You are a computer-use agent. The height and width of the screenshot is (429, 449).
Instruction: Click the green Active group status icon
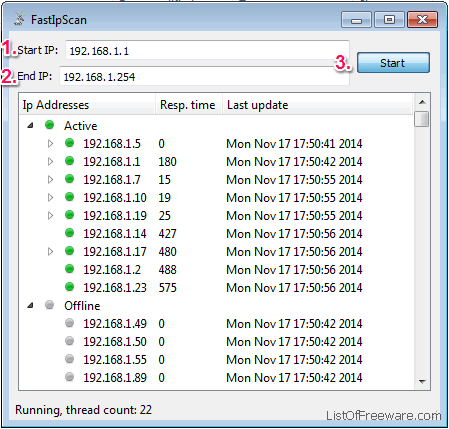pos(50,125)
